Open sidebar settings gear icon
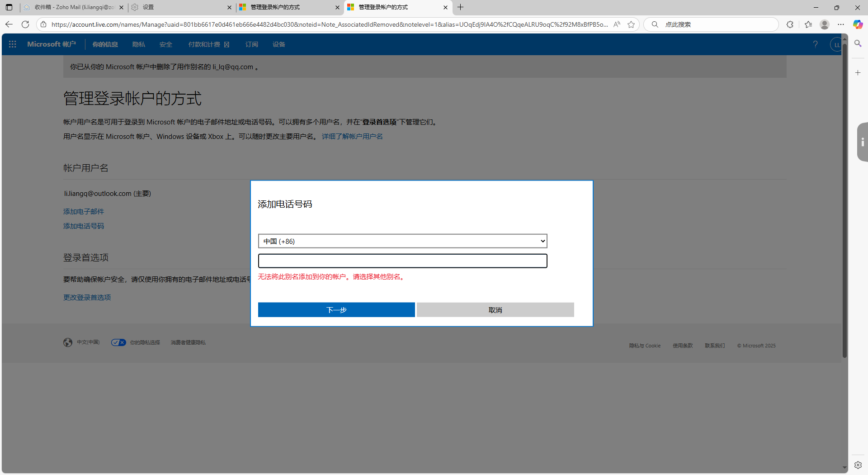 pos(858,465)
